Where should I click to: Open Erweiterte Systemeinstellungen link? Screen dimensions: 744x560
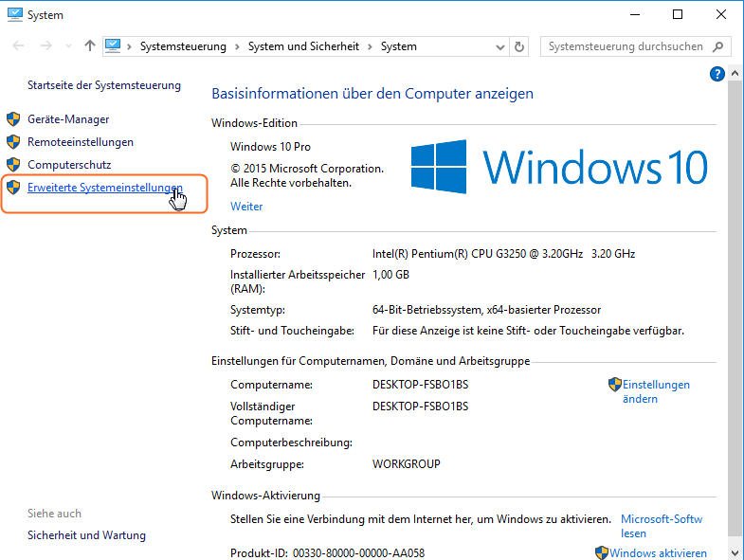pos(105,188)
